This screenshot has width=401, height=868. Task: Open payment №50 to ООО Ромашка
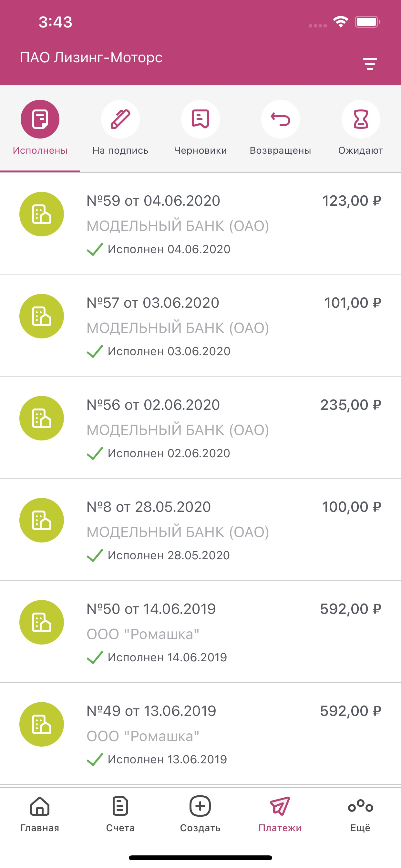pos(200,632)
